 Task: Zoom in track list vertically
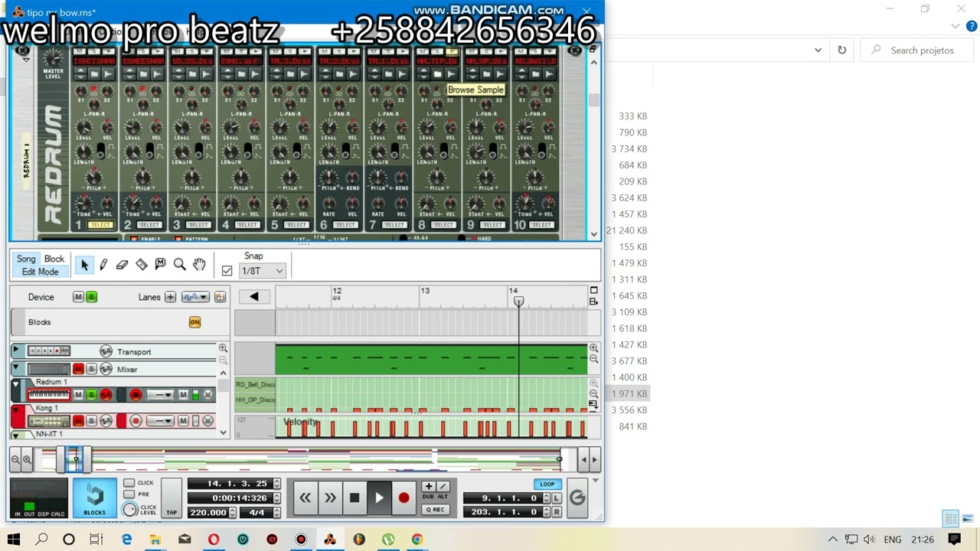coord(223,348)
